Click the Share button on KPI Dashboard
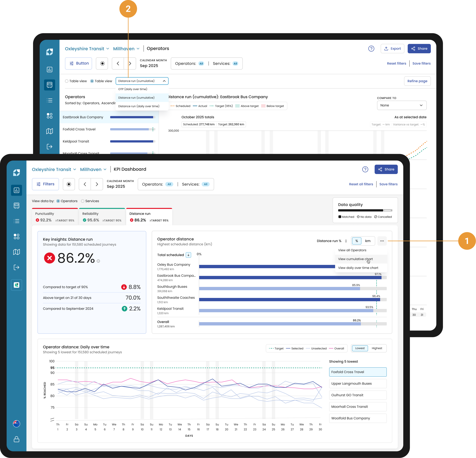The height and width of the screenshot is (458, 476). pyautogui.click(x=386, y=169)
